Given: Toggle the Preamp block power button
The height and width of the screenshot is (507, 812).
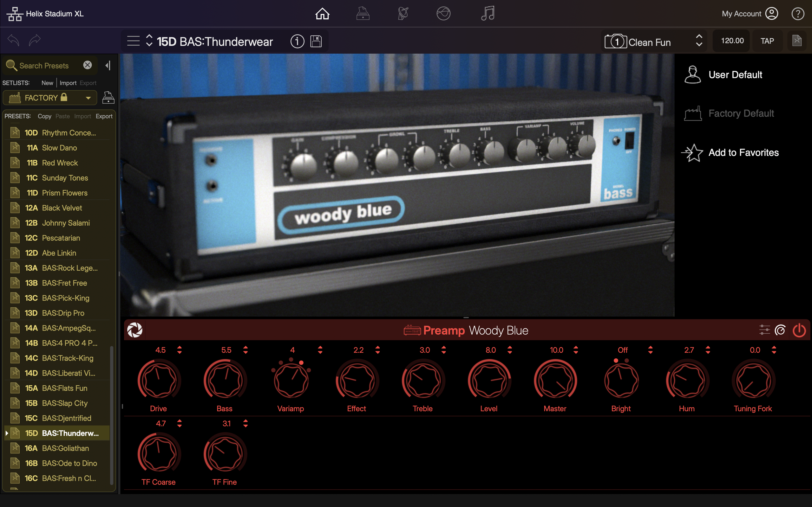Looking at the screenshot, I should point(799,330).
